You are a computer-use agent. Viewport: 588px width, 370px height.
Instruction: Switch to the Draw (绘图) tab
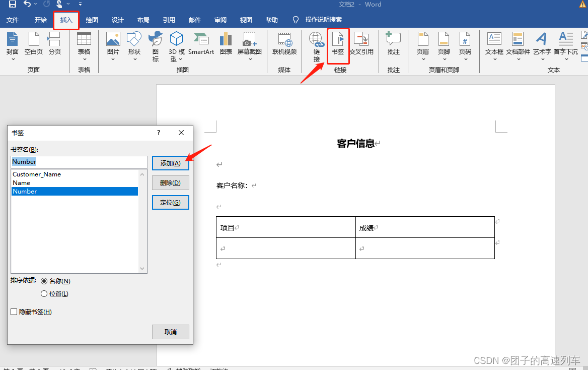[92, 20]
